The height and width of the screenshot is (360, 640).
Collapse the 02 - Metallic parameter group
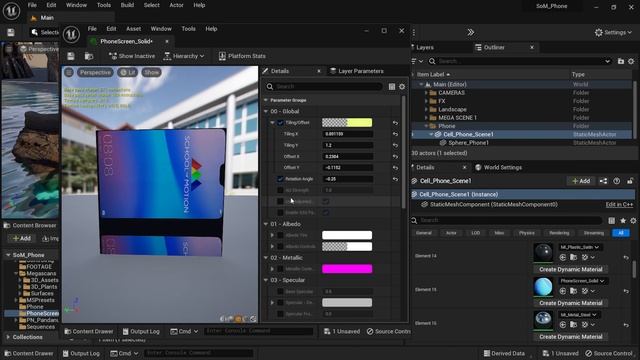pos(266,258)
